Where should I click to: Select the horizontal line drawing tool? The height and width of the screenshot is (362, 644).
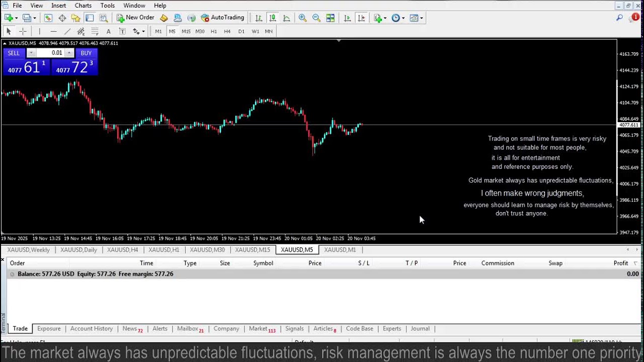point(53,31)
